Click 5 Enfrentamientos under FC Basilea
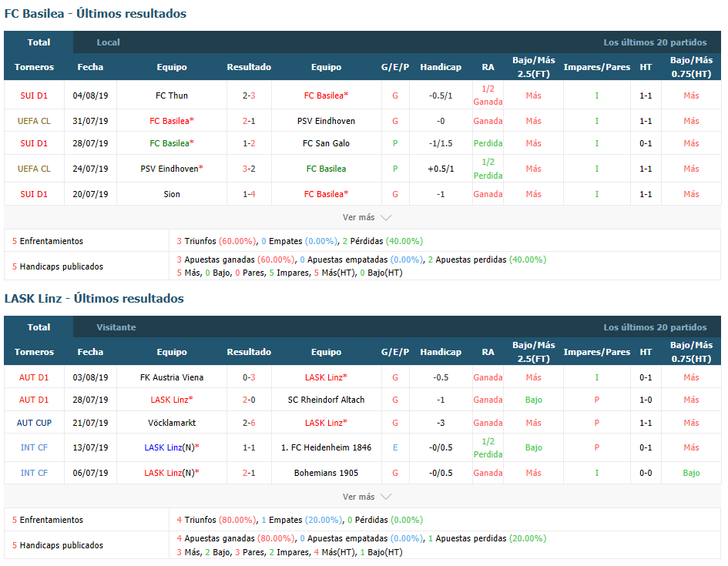The image size is (728, 566). (x=47, y=241)
